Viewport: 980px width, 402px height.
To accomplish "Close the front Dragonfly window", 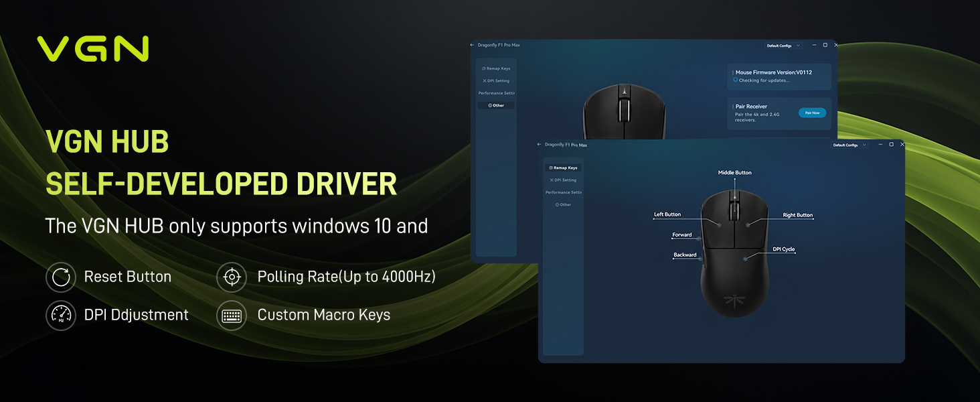I will click(x=902, y=145).
